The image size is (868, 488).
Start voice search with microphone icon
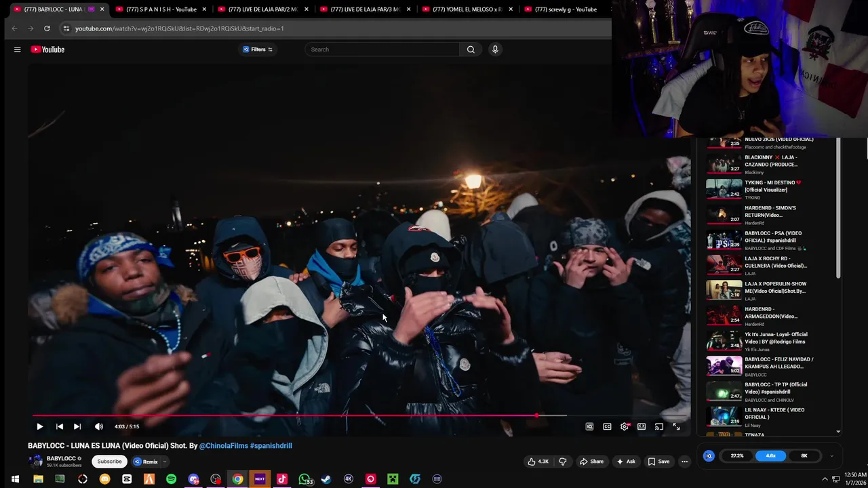[495, 49]
